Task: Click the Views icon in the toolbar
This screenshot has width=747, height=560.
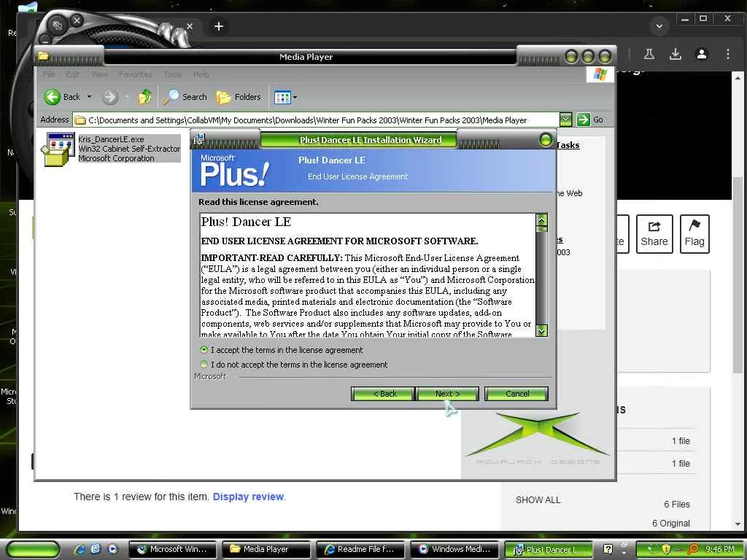Action: 282,98
